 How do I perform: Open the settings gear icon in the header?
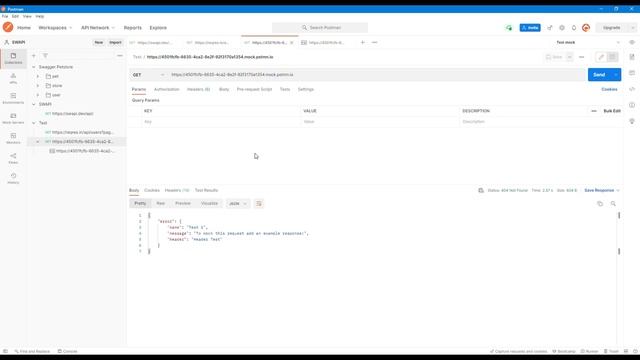pyautogui.click(x=562, y=28)
